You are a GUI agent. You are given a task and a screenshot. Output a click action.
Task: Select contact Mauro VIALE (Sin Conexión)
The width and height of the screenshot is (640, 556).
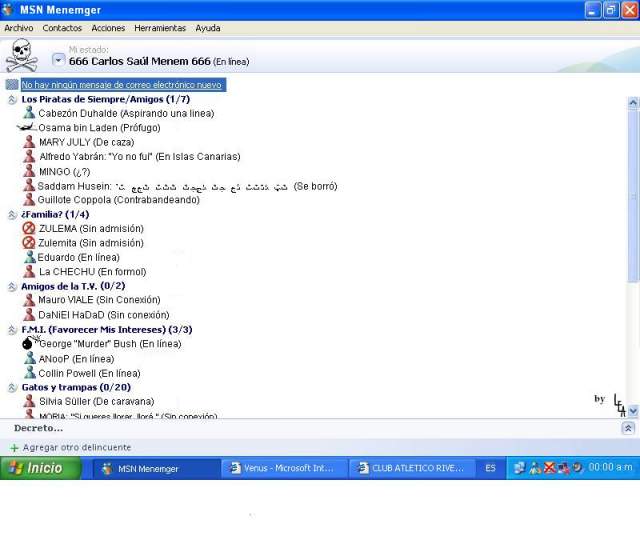[99, 300]
